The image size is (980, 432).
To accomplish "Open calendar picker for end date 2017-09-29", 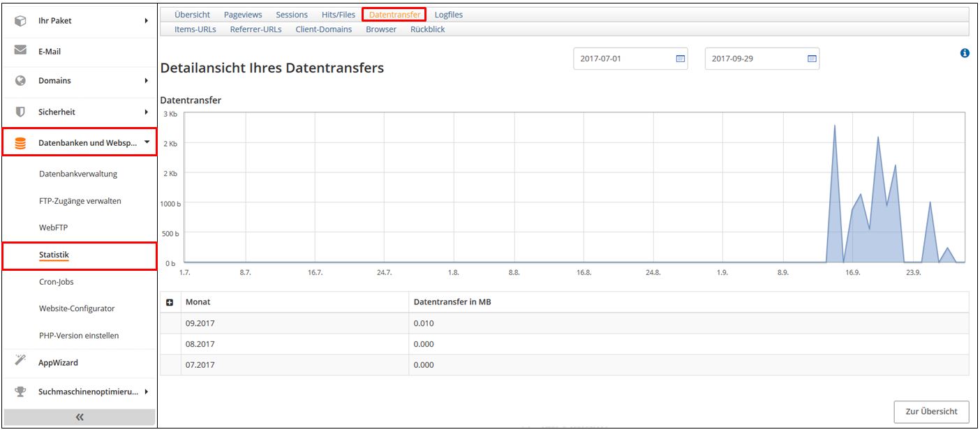I will (812, 59).
